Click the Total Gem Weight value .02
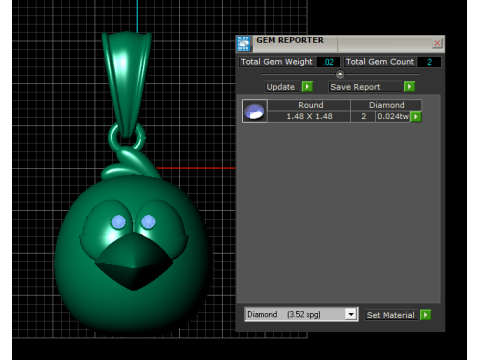The width and height of the screenshot is (480, 360). click(328, 62)
